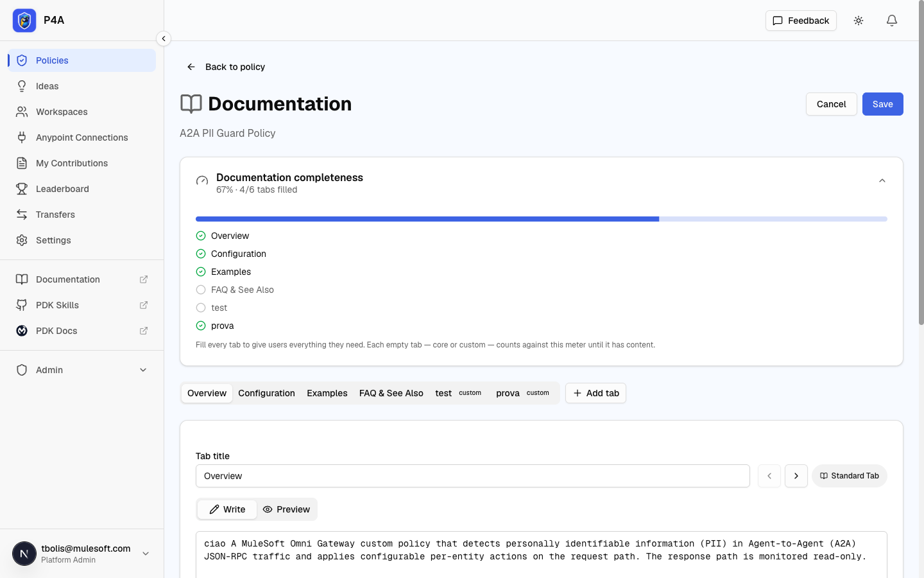The width and height of the screenshot is (924, 578).
Task: Collapse the sidebar with chevron toggle
Action: (x=164, y=39)
